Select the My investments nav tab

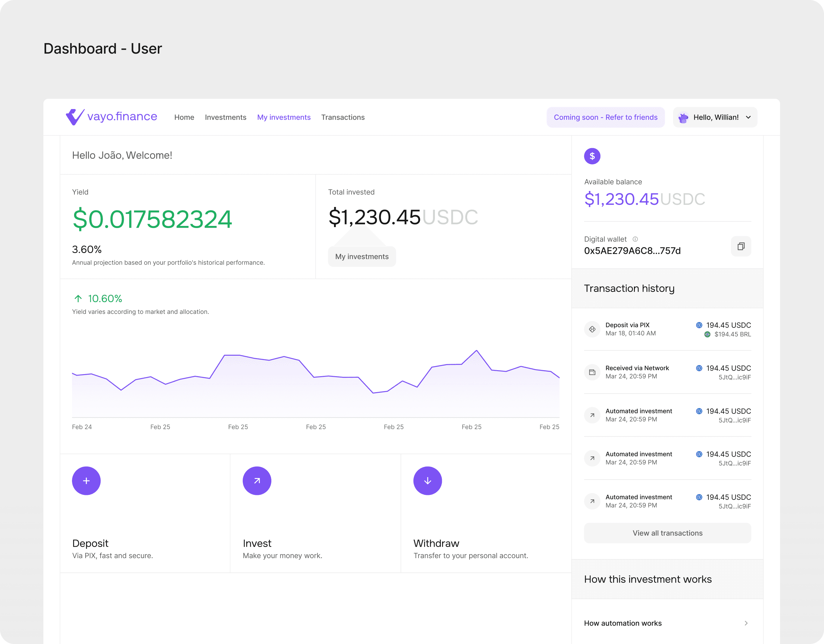[x=284, y=117]
